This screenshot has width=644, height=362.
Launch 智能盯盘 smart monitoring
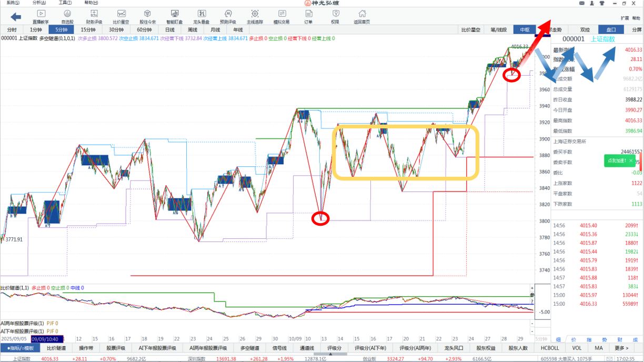(x=174, y=17)
